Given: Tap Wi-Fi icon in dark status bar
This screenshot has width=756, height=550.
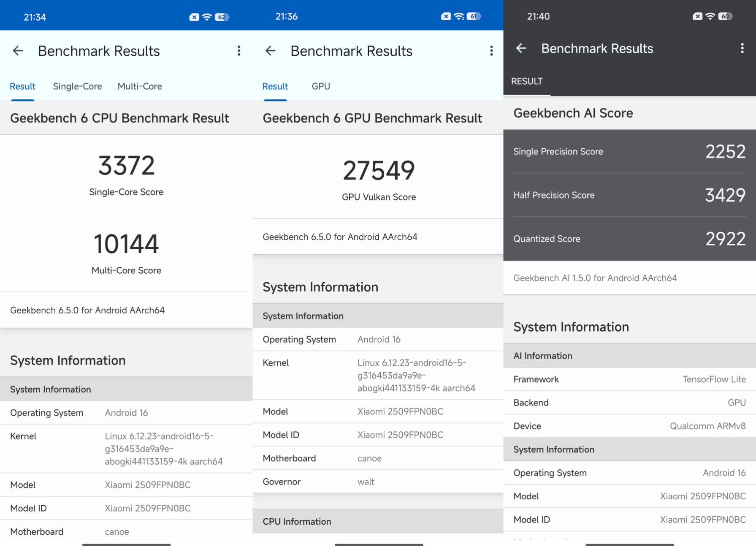Looking at the screenshot, I should tap(710, 16).
